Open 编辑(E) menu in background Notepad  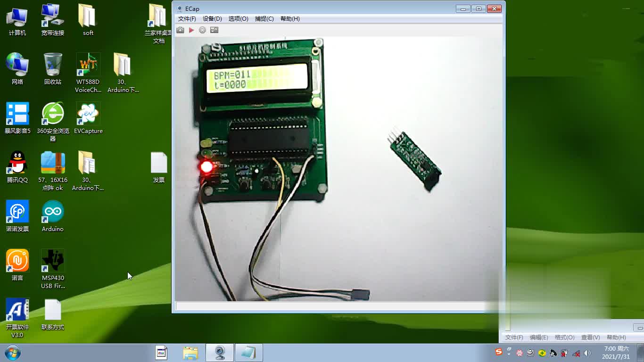pyautogui.click(x=539, y=337)
